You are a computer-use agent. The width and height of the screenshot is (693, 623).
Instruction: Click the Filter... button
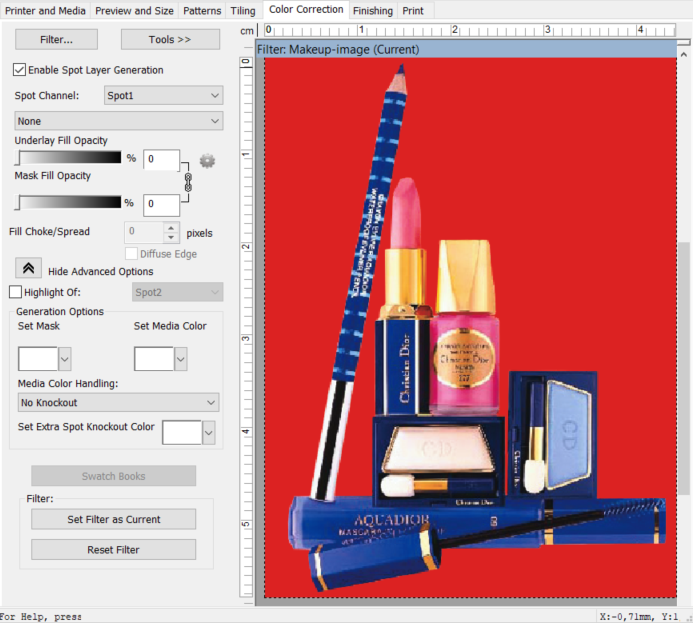coord(56,40)
